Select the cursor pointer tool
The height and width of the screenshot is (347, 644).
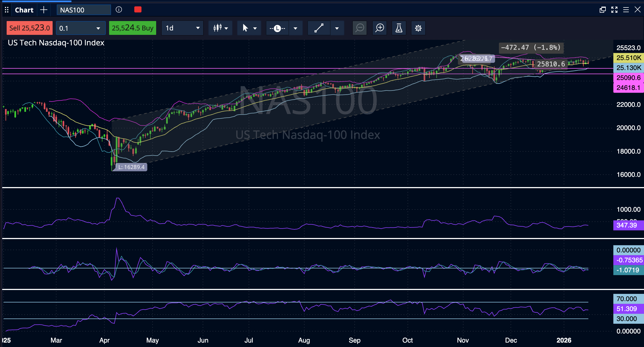(x=245, y=28)
